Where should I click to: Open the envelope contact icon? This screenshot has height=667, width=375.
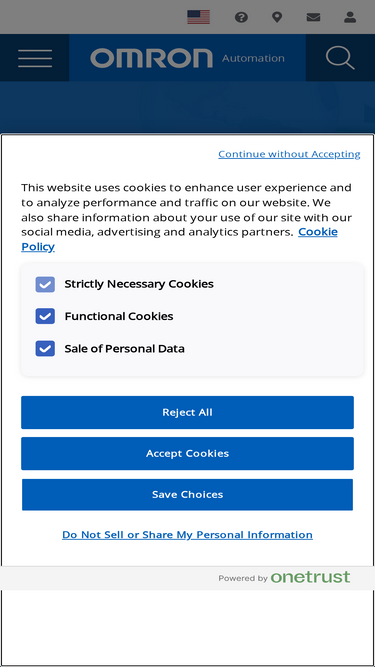pyautogui.click(x=313, y=17)
